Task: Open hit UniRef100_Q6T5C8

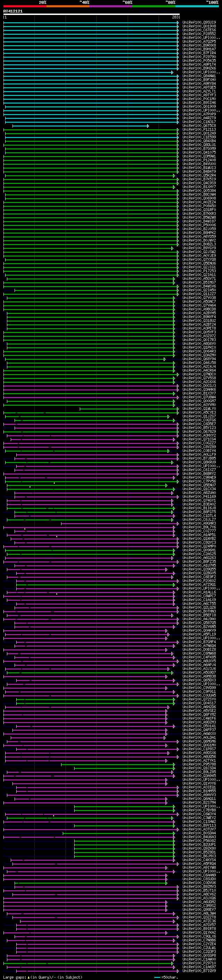Action: (x=199, y=125)
